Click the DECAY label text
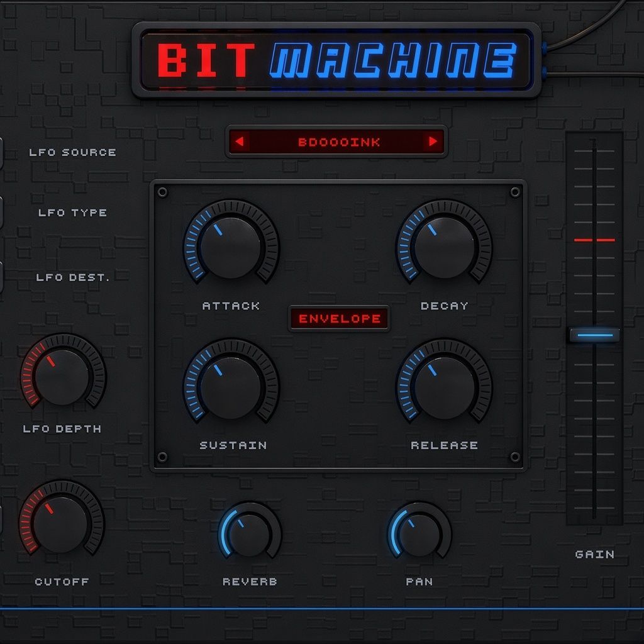The height and width of the screenshot is (644, 644). 445,306
